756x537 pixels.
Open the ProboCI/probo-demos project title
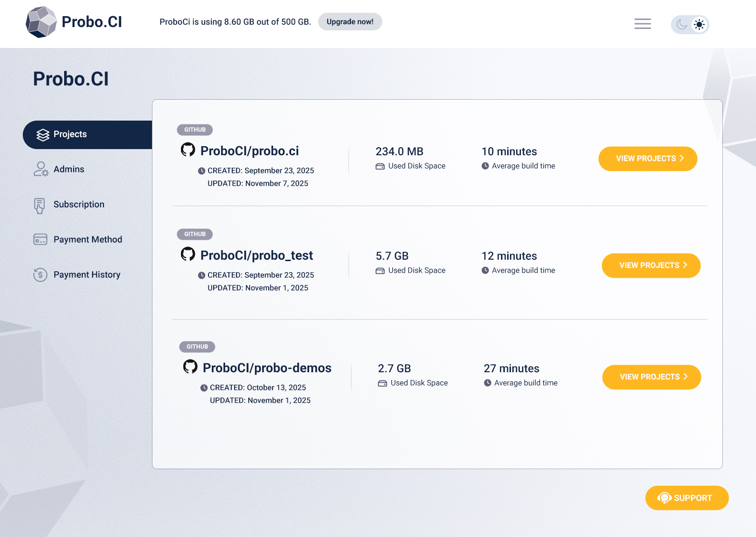click(x=267, y=368)
